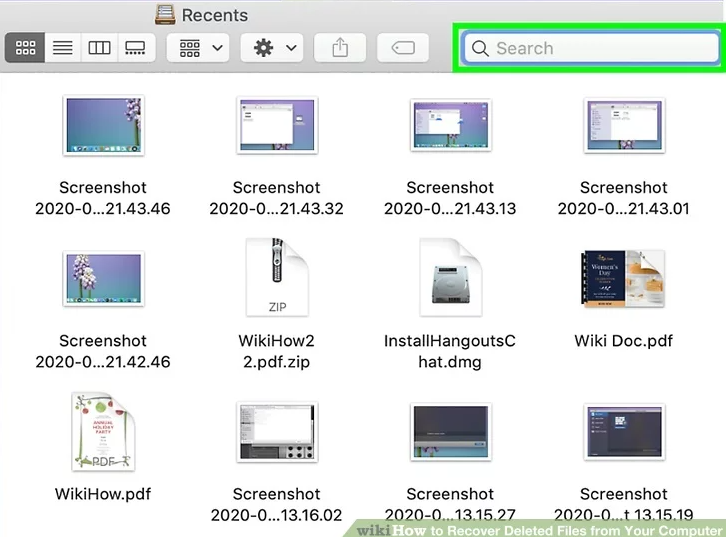Select the Wiki Doc.pdf file
Viewport: 726px width, 537px height.
(x=623, y=277)
